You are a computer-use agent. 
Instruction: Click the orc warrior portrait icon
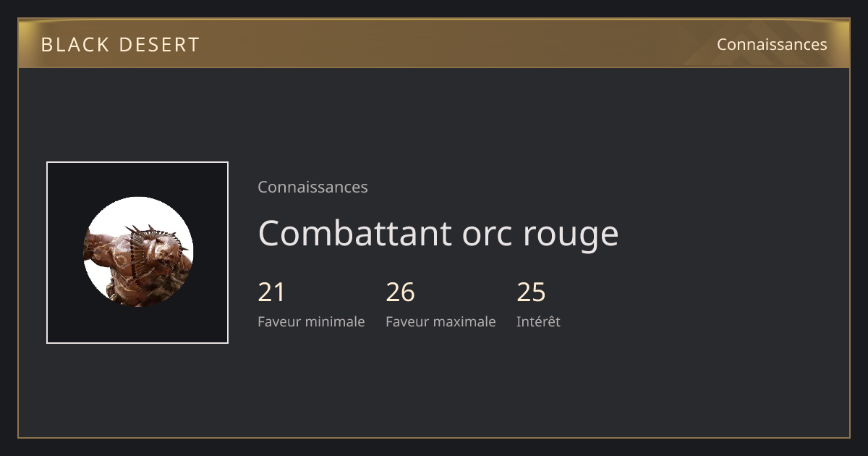[138, 252]
